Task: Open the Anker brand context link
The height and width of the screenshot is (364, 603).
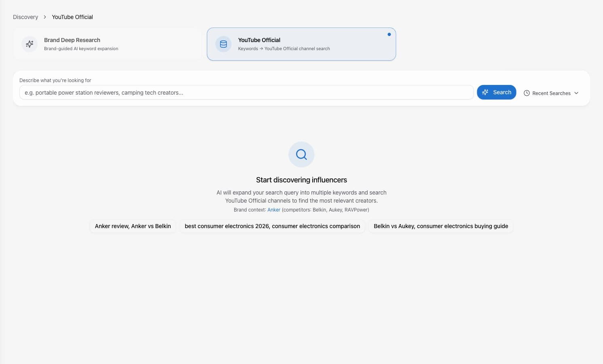Action: coord(274,210)
